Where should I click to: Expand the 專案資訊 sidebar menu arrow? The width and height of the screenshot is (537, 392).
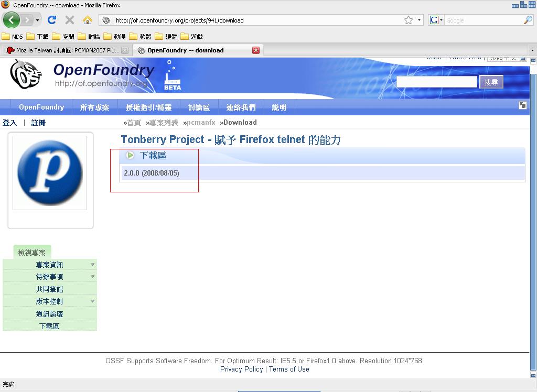(x=92, y=264)
